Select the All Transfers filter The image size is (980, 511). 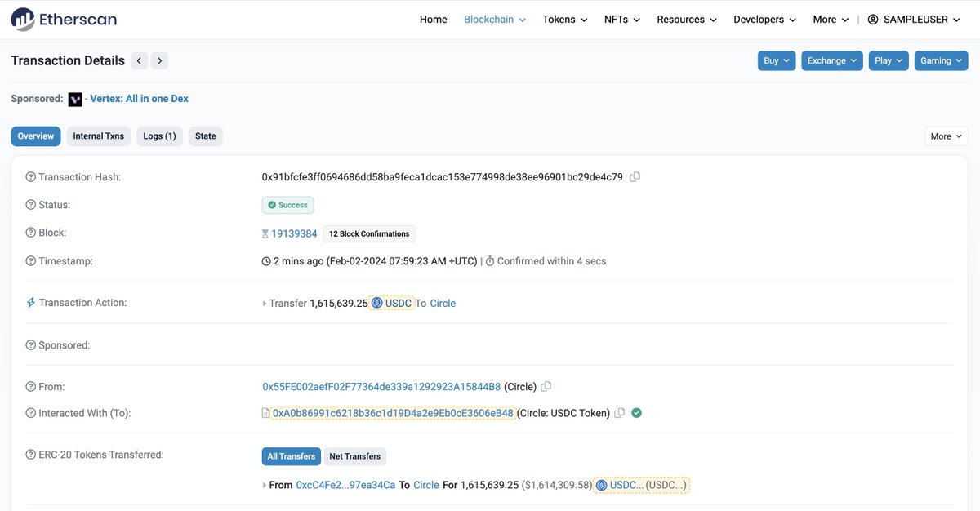[292, 456]
